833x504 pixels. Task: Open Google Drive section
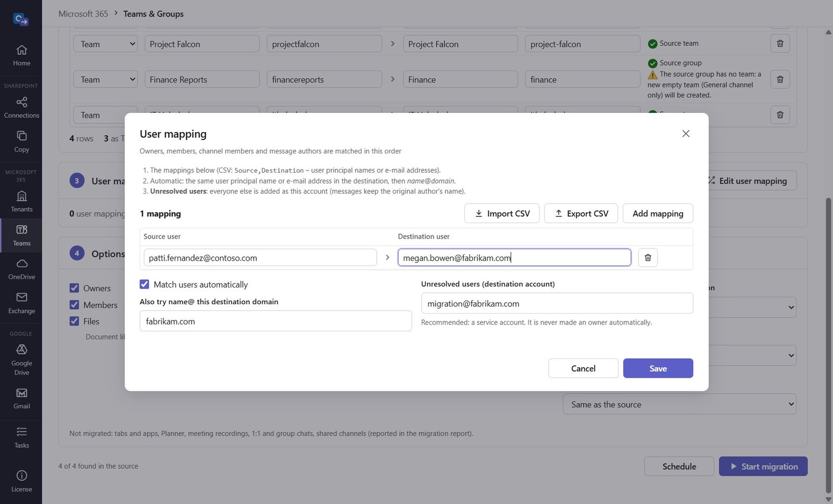[x=21, y=359]
